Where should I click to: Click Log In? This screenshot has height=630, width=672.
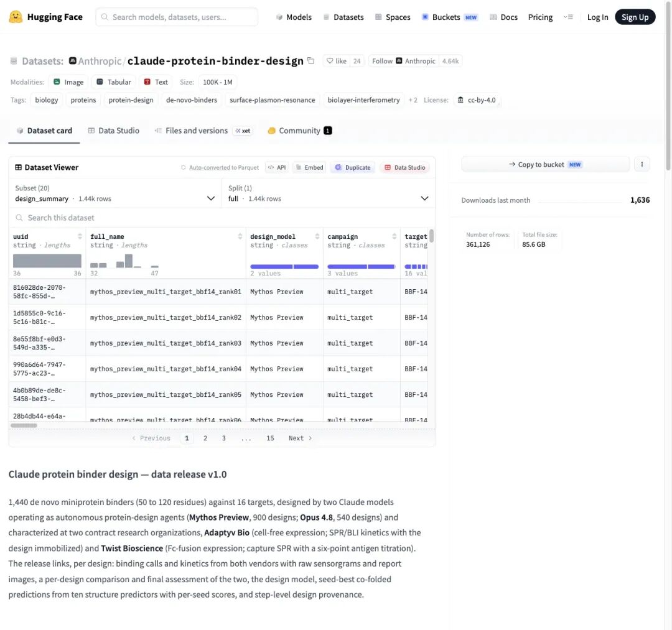click(597, 17)
